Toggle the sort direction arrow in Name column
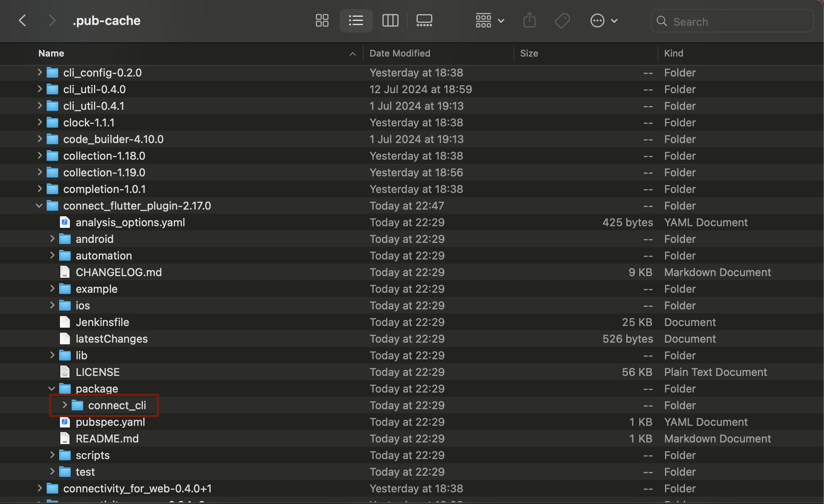The height and width of the screenshot is (504, 824). click(352, 54)
